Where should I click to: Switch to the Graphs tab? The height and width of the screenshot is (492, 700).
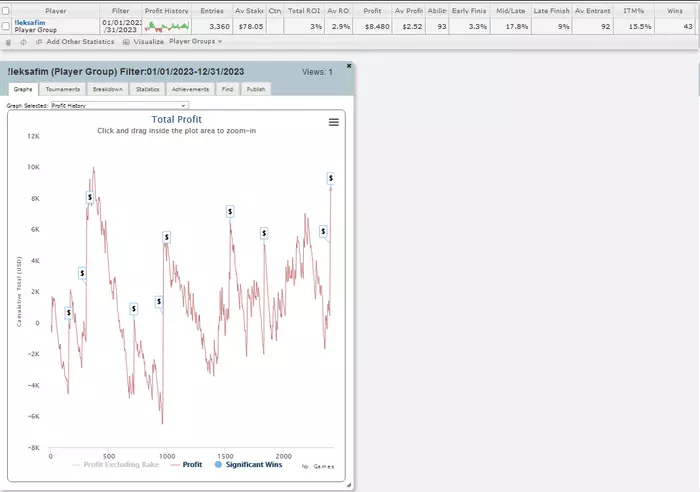point(23,89)
